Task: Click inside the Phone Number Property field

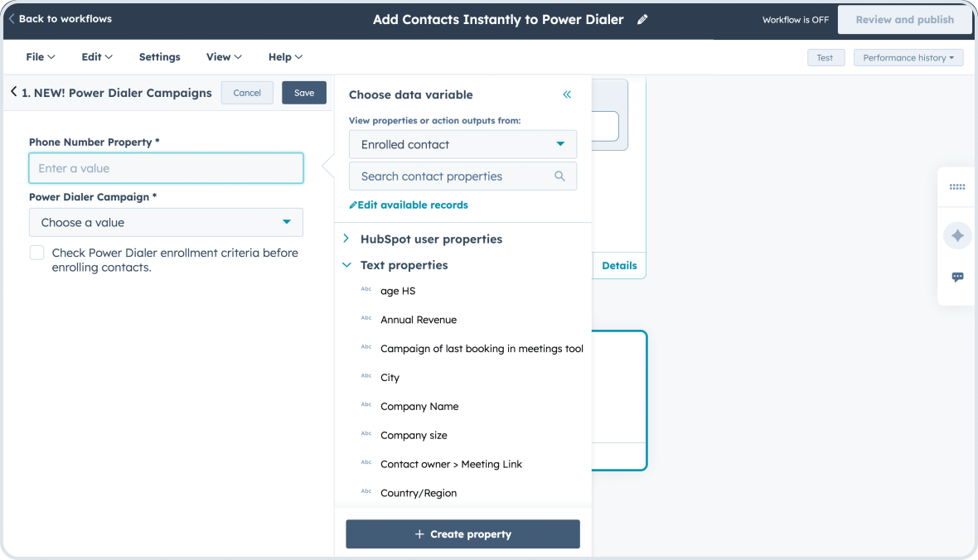Action: click(166, 167)
